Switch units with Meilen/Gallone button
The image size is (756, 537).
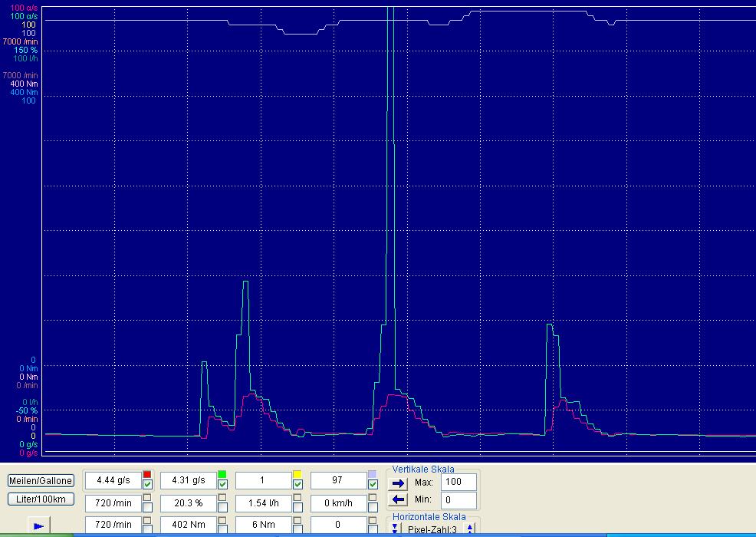point(41,480)
